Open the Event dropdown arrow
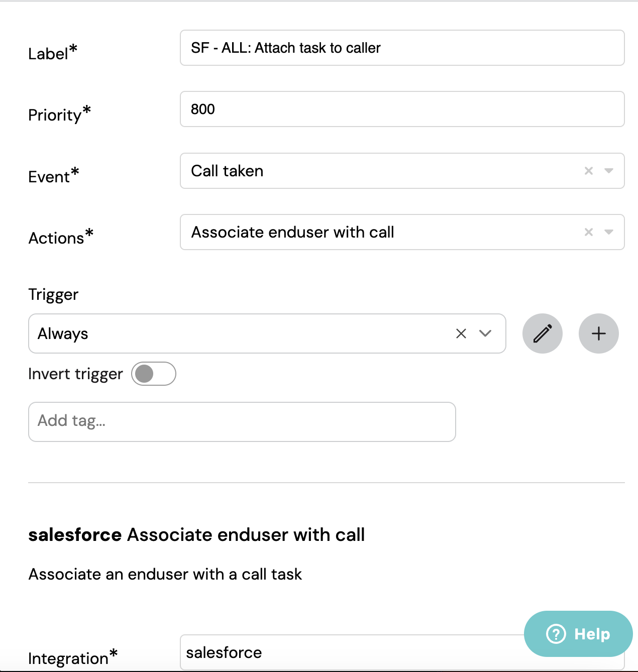Screen dimensions: 638x672 click(609, 171)
